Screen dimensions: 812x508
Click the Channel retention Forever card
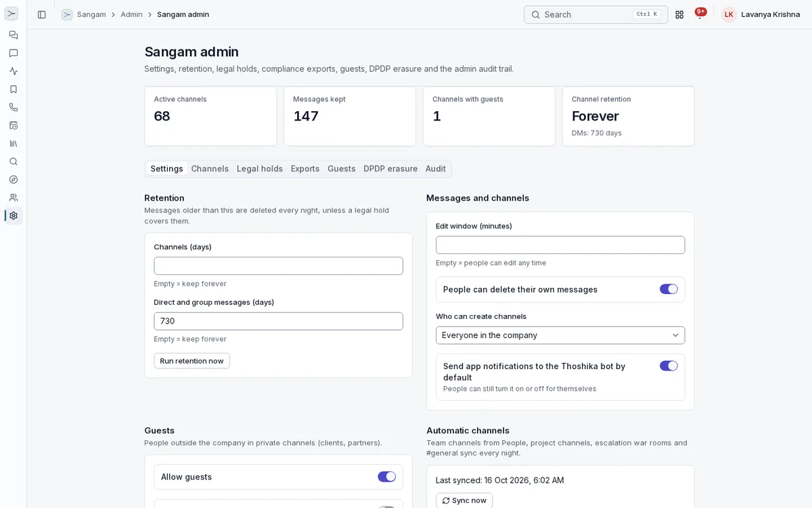pyautogui.click(x=629, y=116)
